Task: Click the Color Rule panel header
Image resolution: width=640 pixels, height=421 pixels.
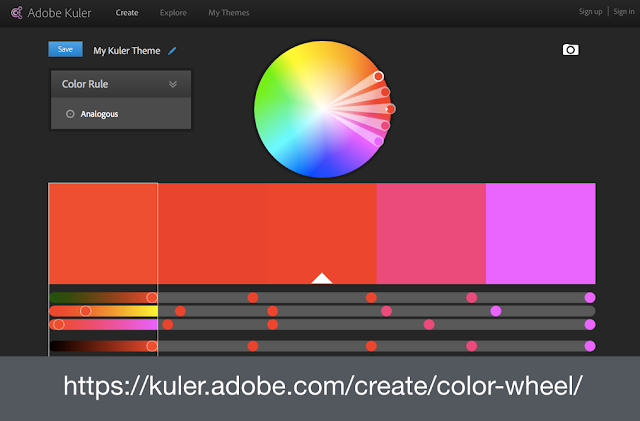Action: 121,84
